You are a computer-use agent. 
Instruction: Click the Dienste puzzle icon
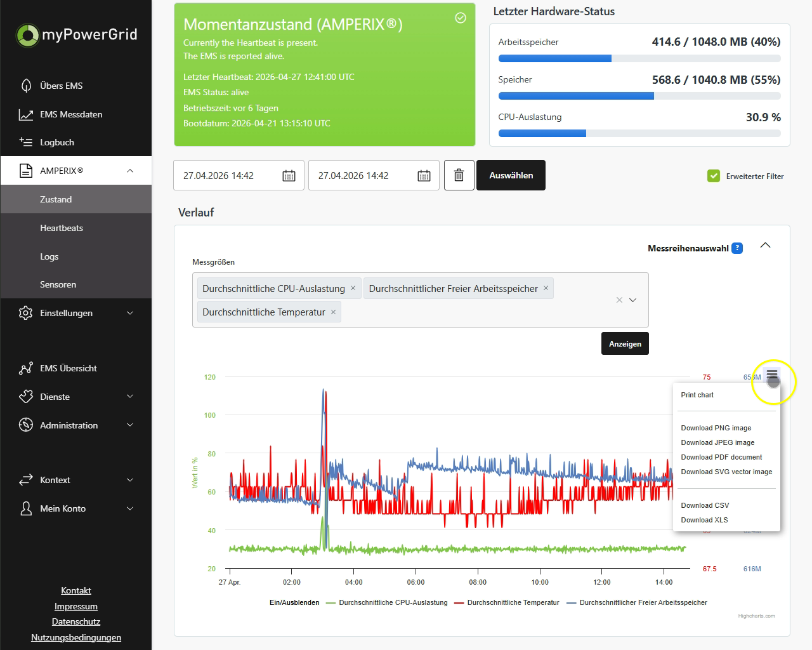(26, 397)
